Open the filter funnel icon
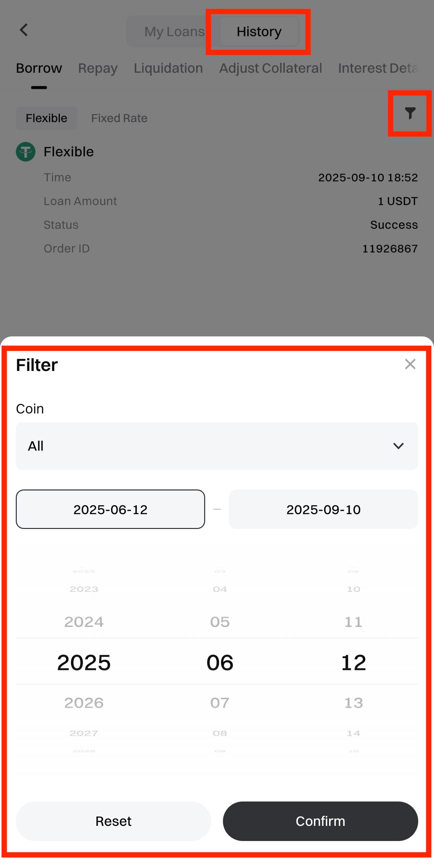Viewport: 434px width, 868px height. 410,113
